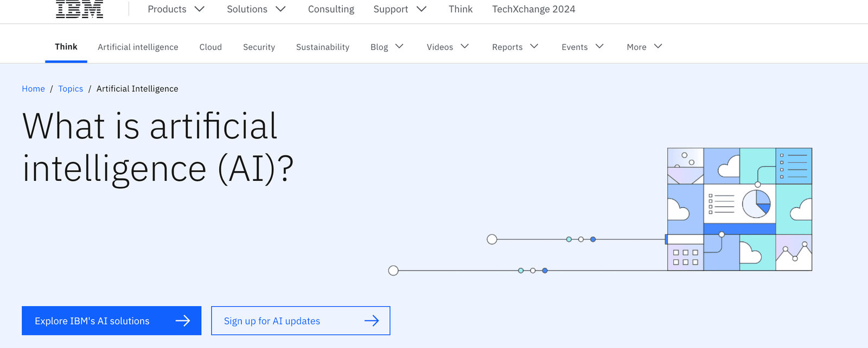Open the Security section

coord(259,47)
